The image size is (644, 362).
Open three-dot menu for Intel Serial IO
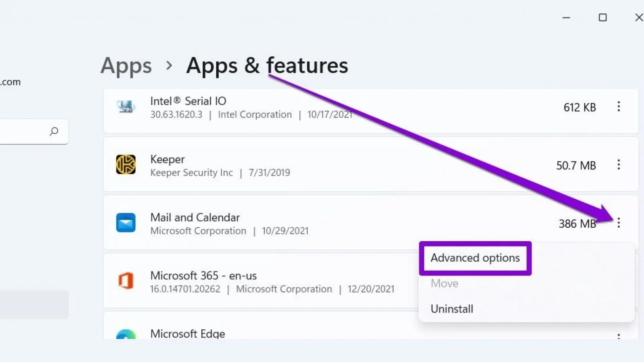(x=619, y=107)
